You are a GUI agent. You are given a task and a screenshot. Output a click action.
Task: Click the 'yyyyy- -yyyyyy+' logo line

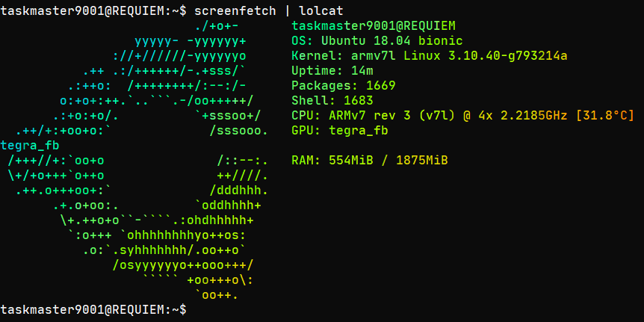191,41
